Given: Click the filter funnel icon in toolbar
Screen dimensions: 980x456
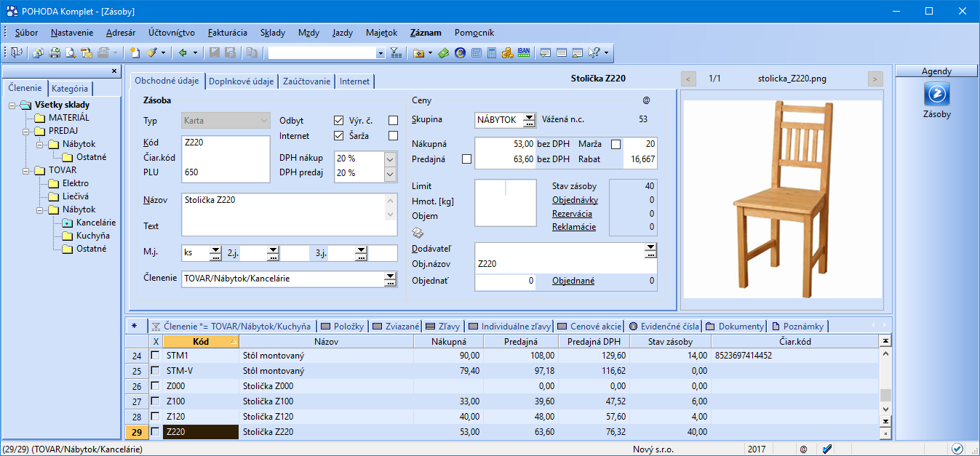Looking at the screenshot, I should point(395,52).
